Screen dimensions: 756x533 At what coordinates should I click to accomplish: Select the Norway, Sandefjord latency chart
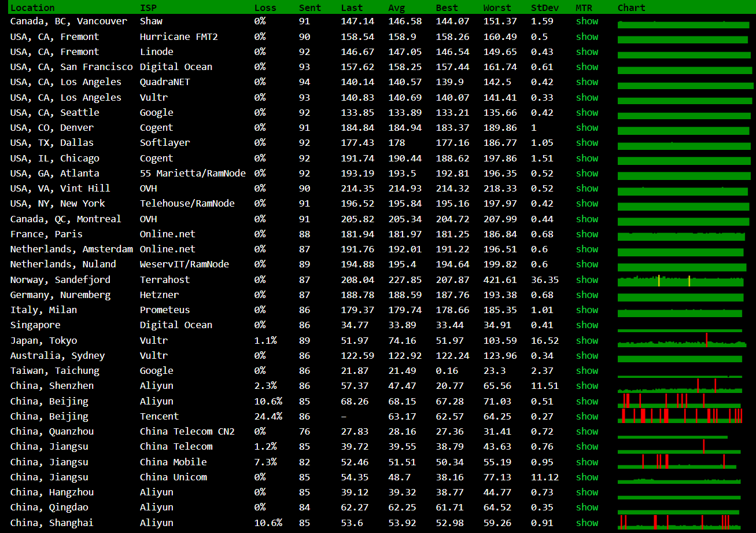[x=681, y=281]
